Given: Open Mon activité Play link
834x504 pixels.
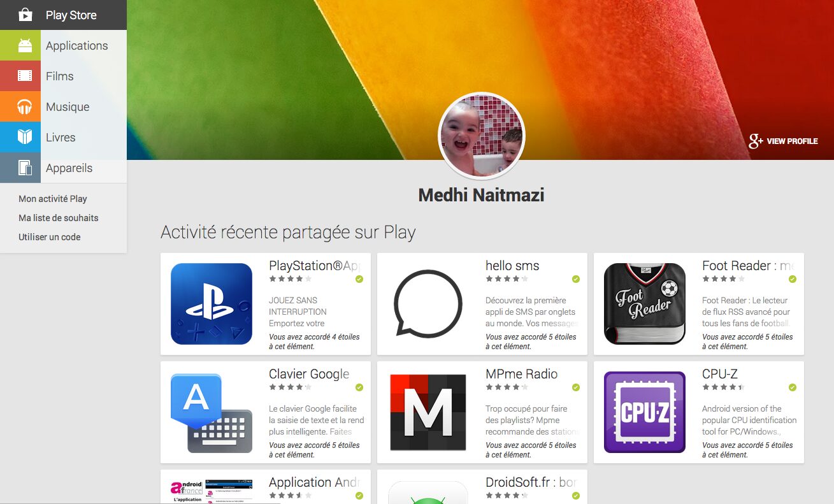Looking at the screenshot, I should coord(53,199).
